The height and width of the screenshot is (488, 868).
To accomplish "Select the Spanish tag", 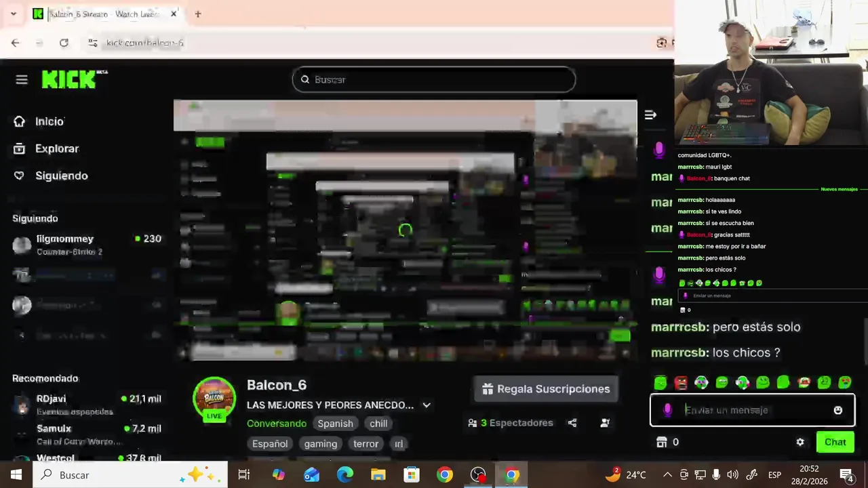I will (336, 424).
